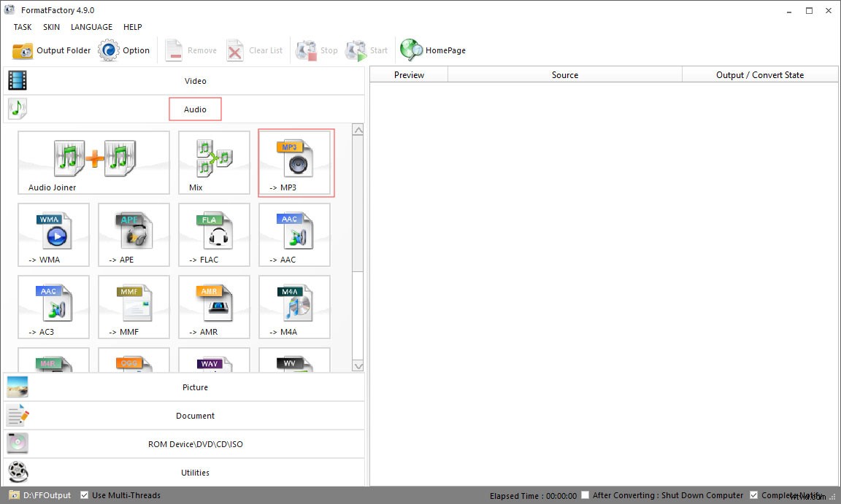Viewport: 841px width, 504px height.
Task: Enable After Converting Shut Down Computer
Action: [585, 495]
